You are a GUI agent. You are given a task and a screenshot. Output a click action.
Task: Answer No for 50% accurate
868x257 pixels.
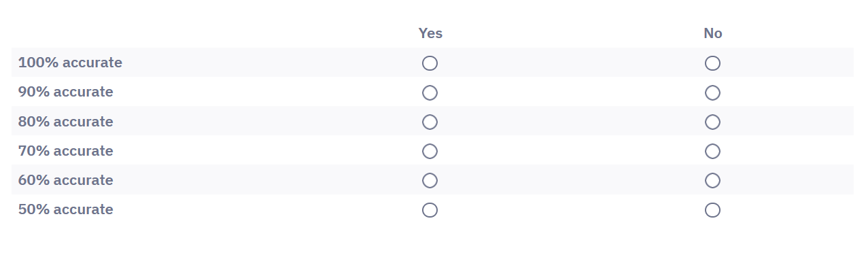click(x=712, y=210)
